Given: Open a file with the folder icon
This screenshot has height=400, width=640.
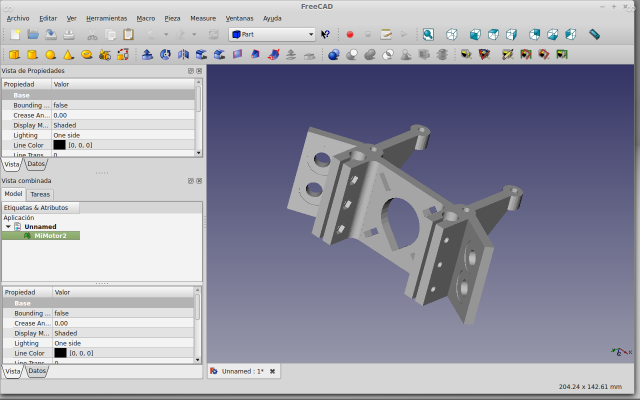Looking at the screenshot, I should click(x=33, y=35).
